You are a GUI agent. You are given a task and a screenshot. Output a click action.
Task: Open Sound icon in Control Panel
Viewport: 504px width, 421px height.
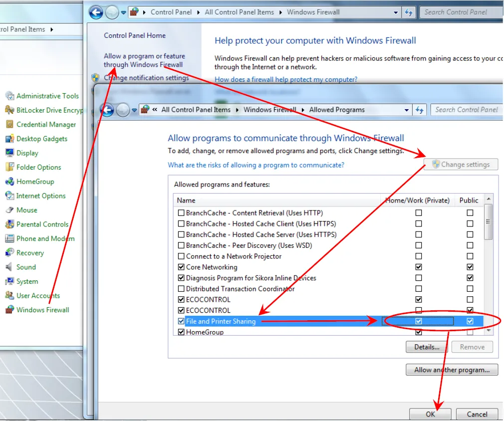point(9,267)
